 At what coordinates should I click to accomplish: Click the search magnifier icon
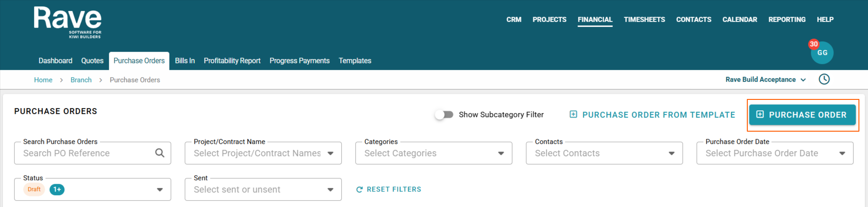pos(160,153)
